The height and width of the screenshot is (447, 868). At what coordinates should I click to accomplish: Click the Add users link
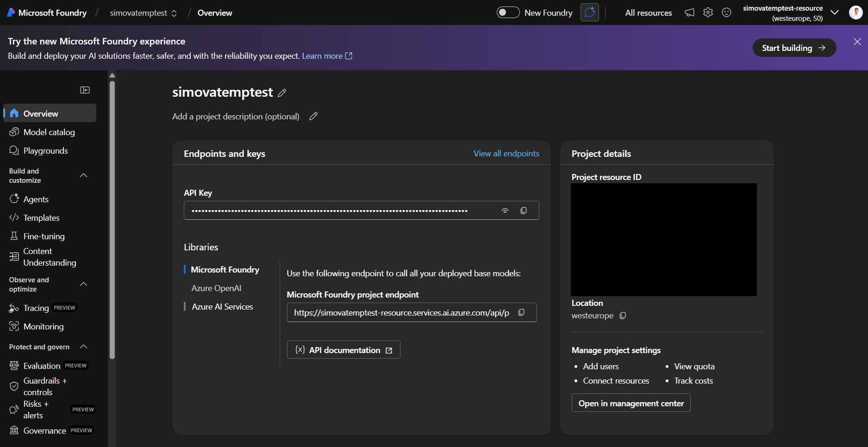(601, 366)
